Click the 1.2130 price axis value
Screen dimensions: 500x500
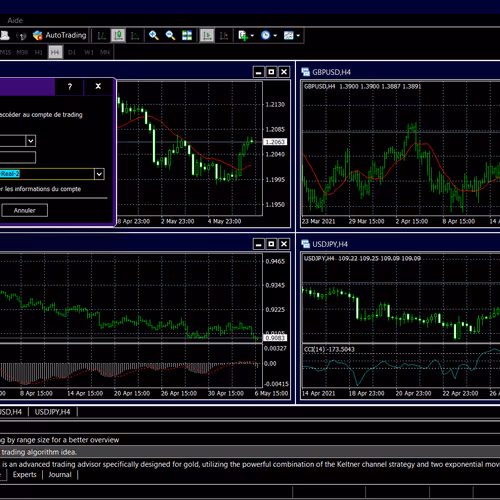tap(275, 105)
